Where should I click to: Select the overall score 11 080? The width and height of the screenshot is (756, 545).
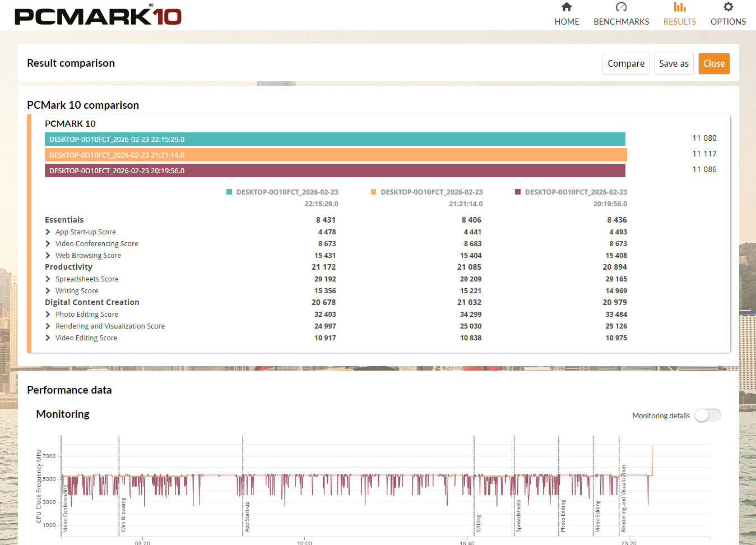pos(704,138)
